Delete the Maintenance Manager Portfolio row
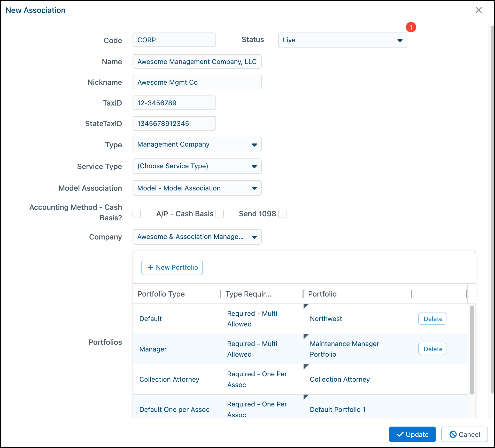 tap(432, 349)
